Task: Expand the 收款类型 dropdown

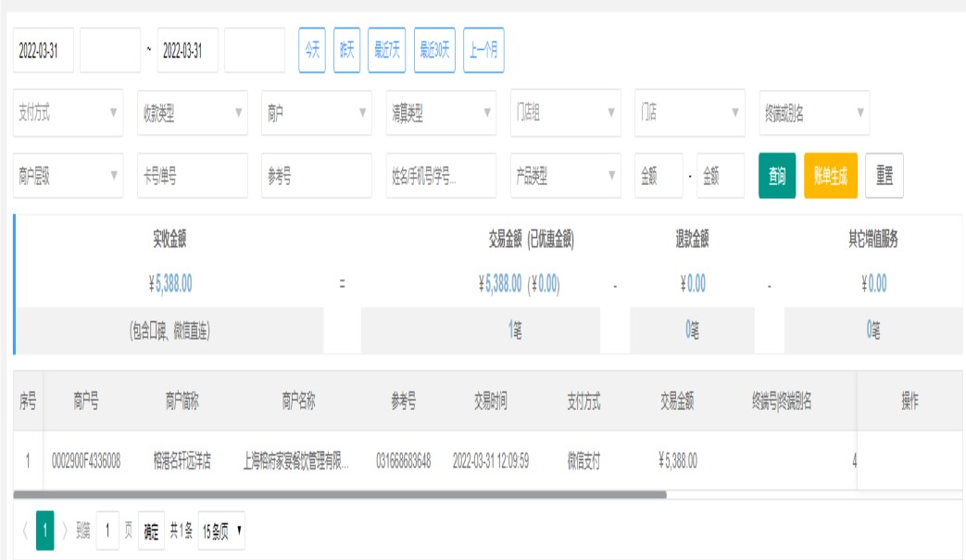Action: [x=192, y=113]
